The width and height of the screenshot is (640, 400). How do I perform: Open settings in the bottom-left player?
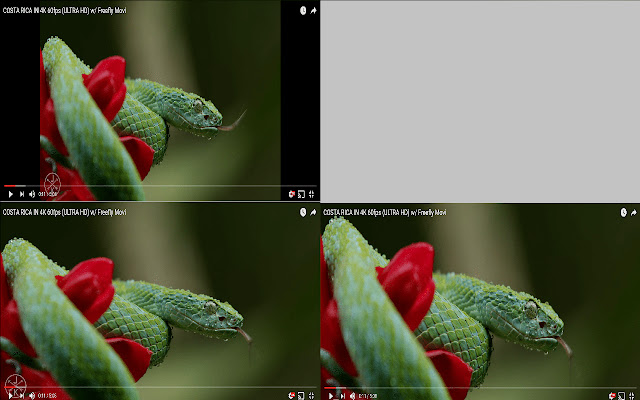coord(291,396)
